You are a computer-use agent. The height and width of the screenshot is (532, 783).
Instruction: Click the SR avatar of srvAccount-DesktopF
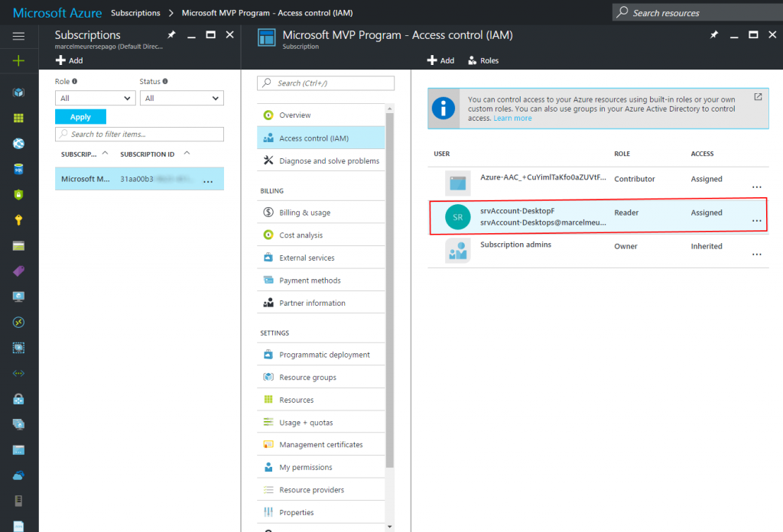coord(457,217)
